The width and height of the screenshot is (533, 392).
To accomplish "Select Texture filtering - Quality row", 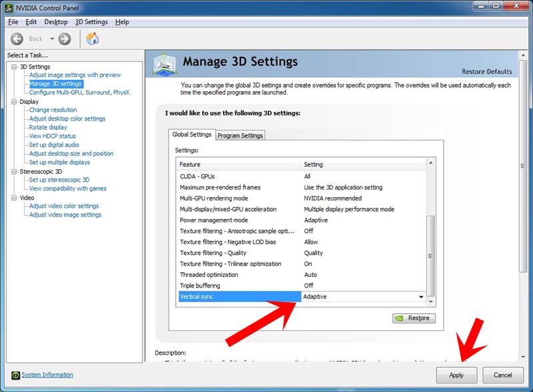I will [x=302, y=253].
